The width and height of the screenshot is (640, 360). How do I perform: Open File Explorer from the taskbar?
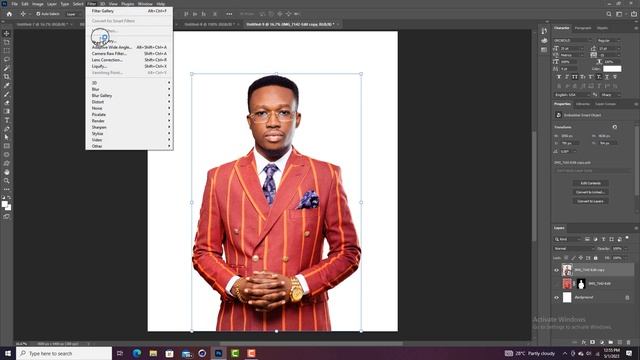(x=153, y=353)
